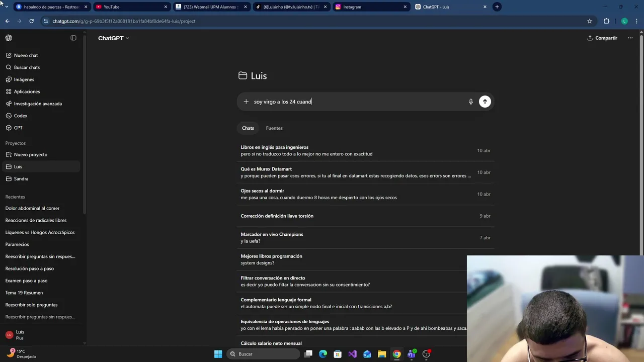
Task: Open chat Filtrar conversación en directo
Action: 352,281
